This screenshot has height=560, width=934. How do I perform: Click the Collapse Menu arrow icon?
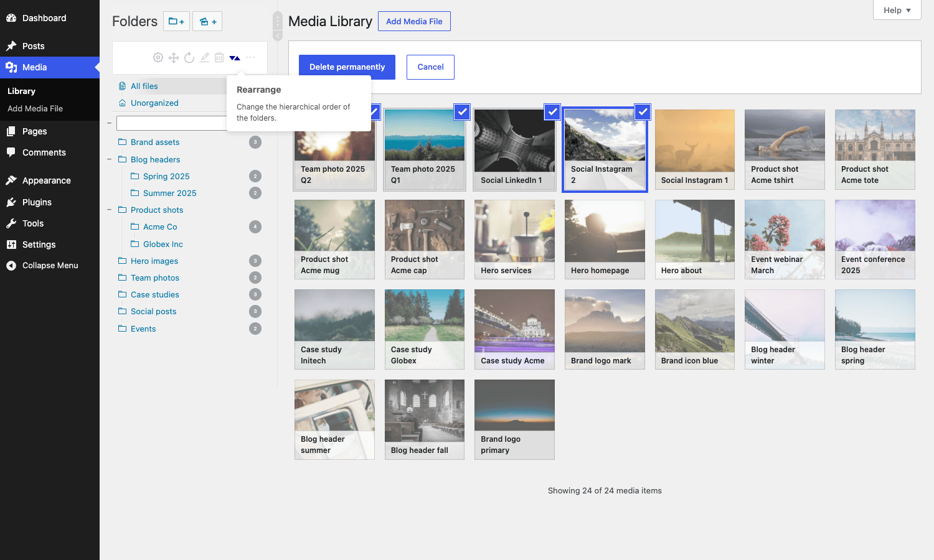point(11,266)
